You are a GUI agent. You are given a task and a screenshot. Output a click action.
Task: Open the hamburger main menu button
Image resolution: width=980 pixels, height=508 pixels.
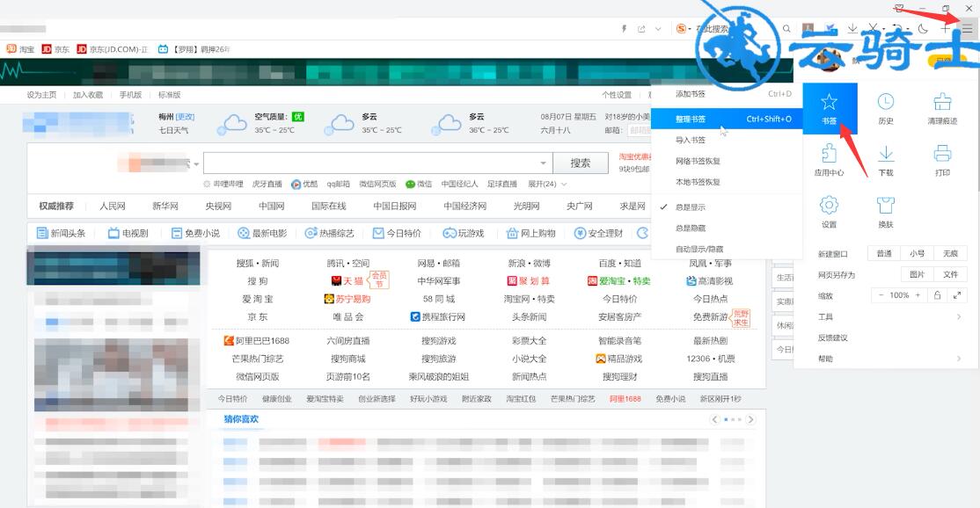pyautogui.click(x=967, y=29)
